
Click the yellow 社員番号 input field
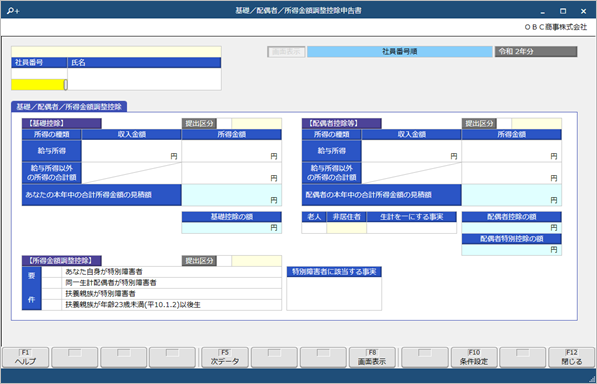pos(38,84)
